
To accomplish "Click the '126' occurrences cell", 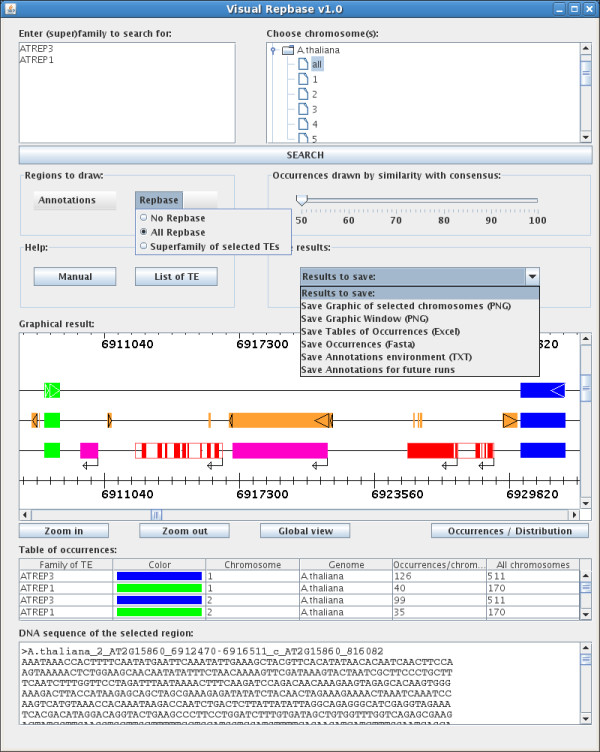I will click(x=439, y=576).
